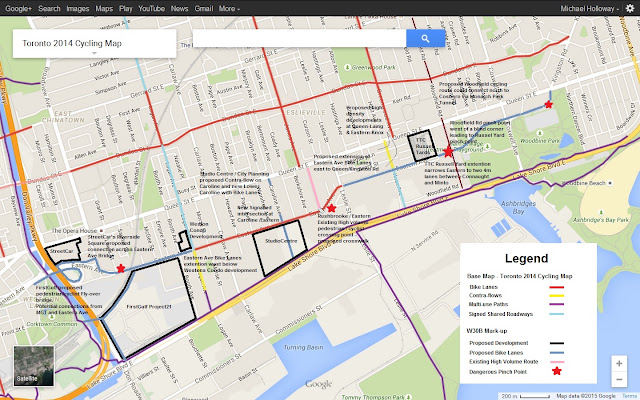
Task: Click the W30B Mark-up legend heading
Action: point(487,331)
